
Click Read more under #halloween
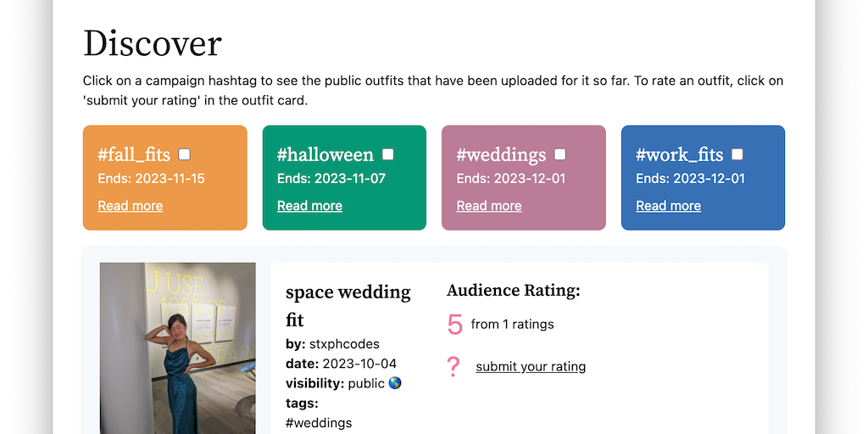pos(309,206)
